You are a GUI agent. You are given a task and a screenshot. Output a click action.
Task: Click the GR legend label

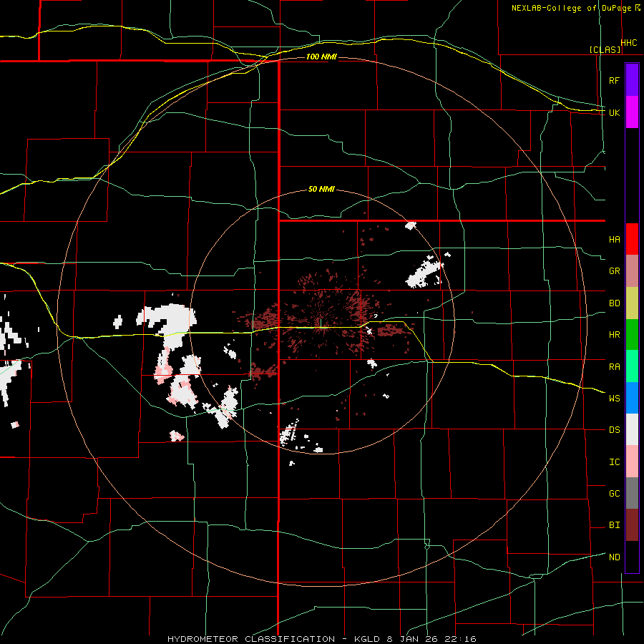point(615,271)
